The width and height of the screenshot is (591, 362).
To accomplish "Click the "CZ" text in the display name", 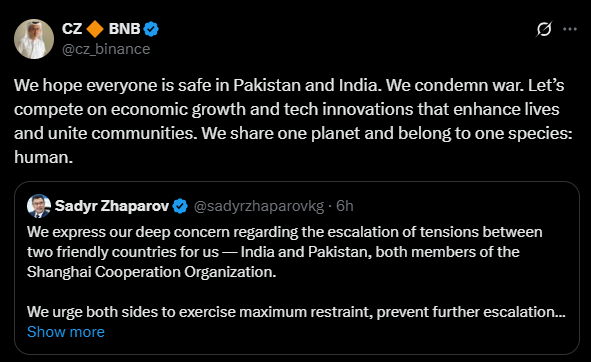I will (x=72, y=29).
